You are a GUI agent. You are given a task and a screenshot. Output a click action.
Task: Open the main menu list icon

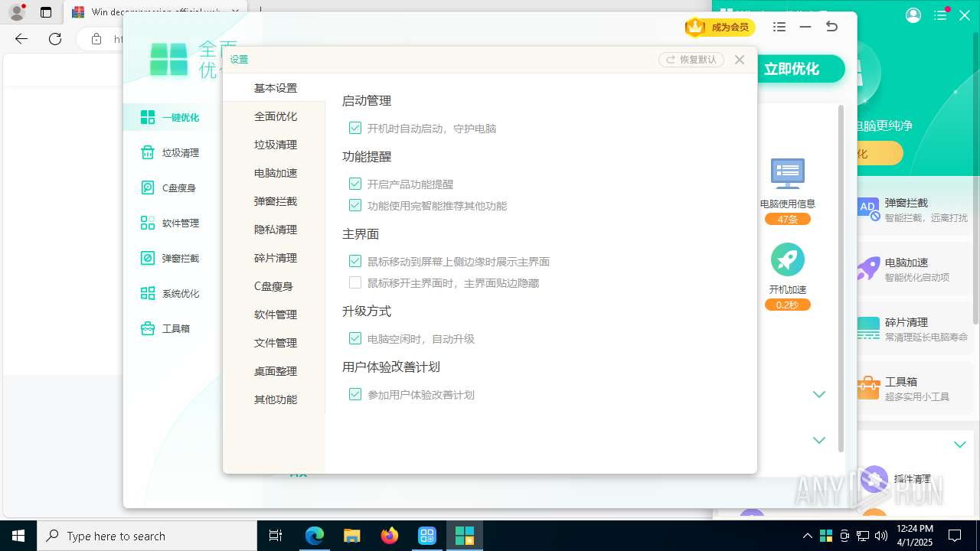[779, 27]
